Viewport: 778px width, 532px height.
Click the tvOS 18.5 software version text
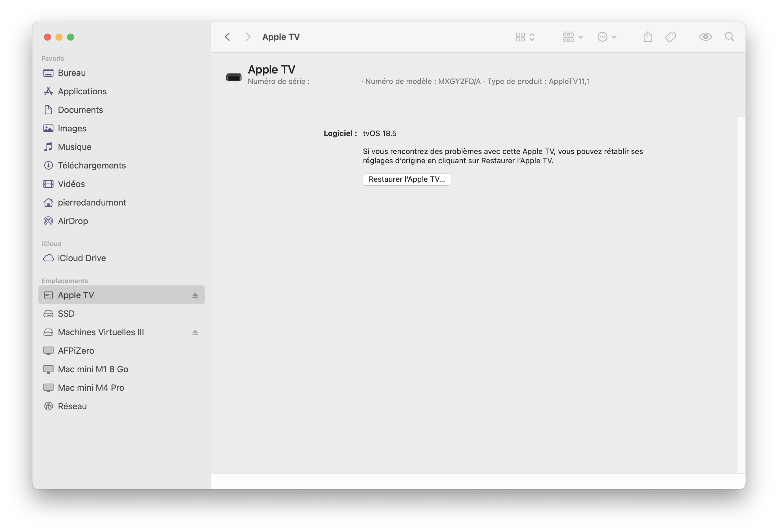[x=380, y=133]
